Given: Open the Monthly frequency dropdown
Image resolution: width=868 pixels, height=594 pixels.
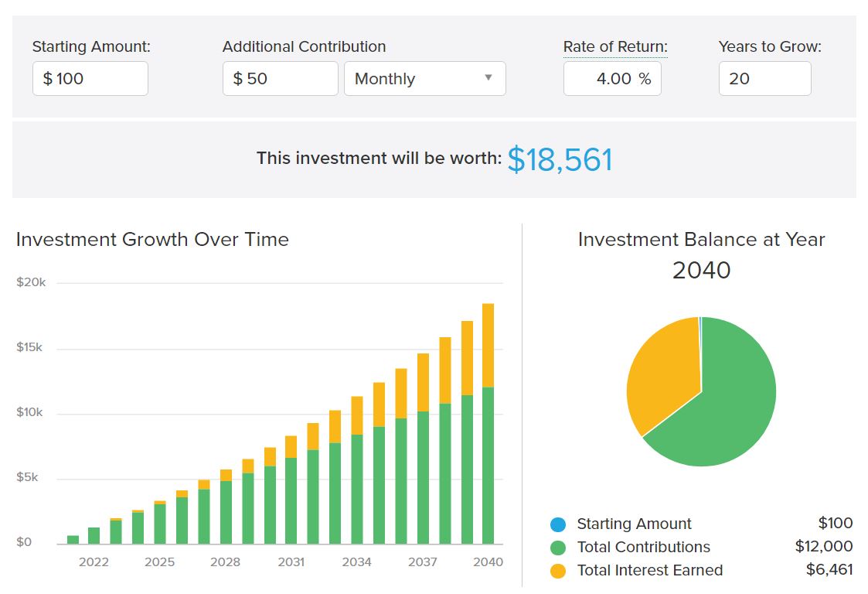Looking at the screenshot, I should point(424,79).
